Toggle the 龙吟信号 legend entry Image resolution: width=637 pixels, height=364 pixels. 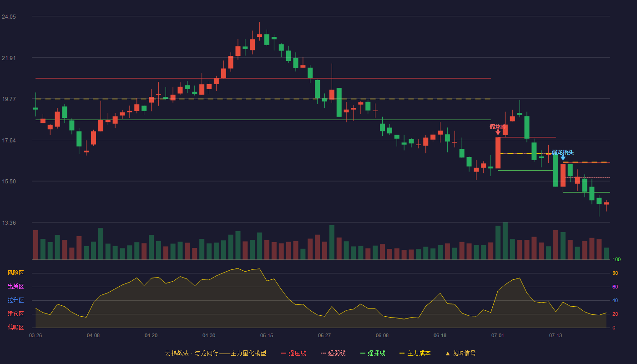click(460, 353)
